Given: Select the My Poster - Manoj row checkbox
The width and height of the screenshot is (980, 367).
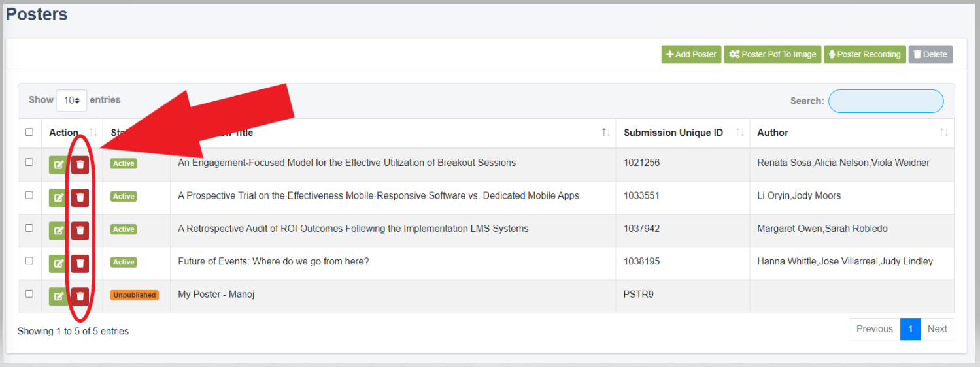Looking at the screenshot, I should click(x=29, y=294).
